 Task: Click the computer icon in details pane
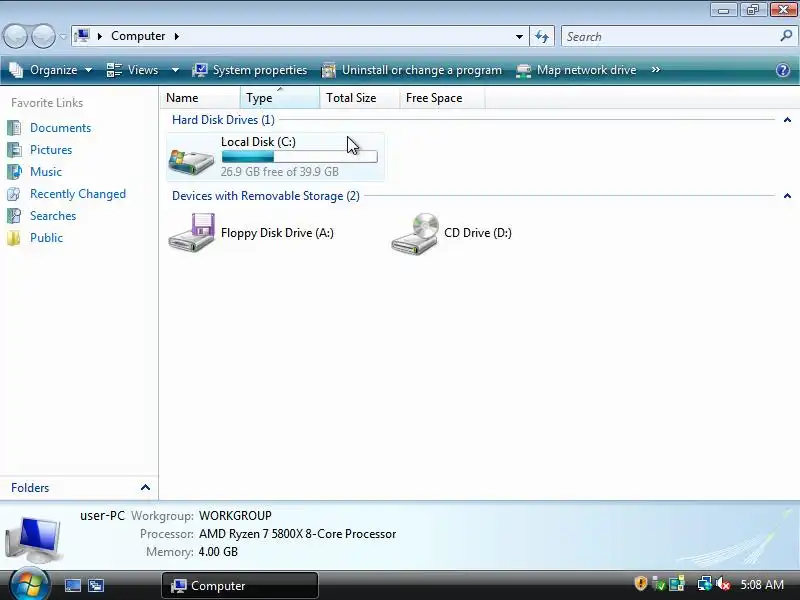[33, 538]
